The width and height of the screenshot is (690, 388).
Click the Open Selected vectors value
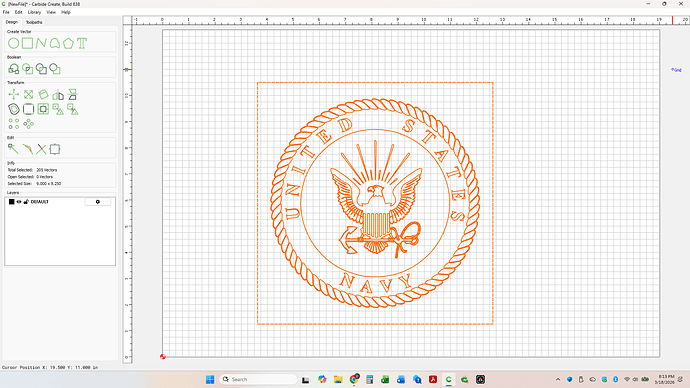(44, 177)
